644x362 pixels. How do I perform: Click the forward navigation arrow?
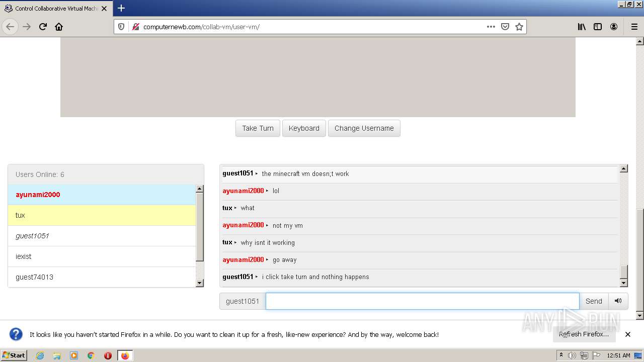point(27,27)
